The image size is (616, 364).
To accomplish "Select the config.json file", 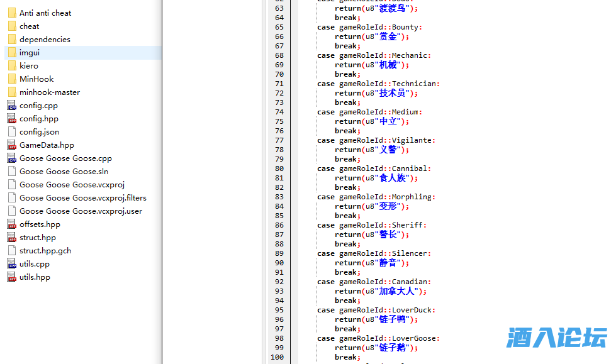I will pyautogui.click(x=39, y=132).
